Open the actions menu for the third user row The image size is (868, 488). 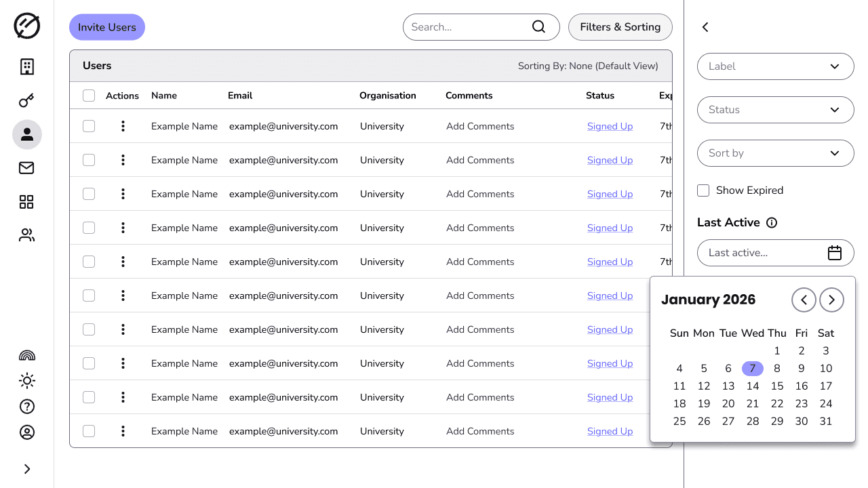[x=123, y=194]
